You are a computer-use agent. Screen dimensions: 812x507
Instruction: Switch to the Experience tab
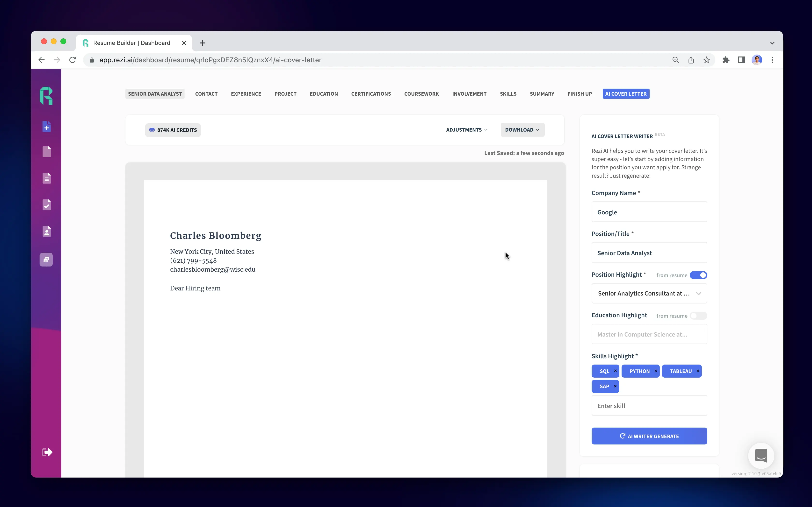246,94
